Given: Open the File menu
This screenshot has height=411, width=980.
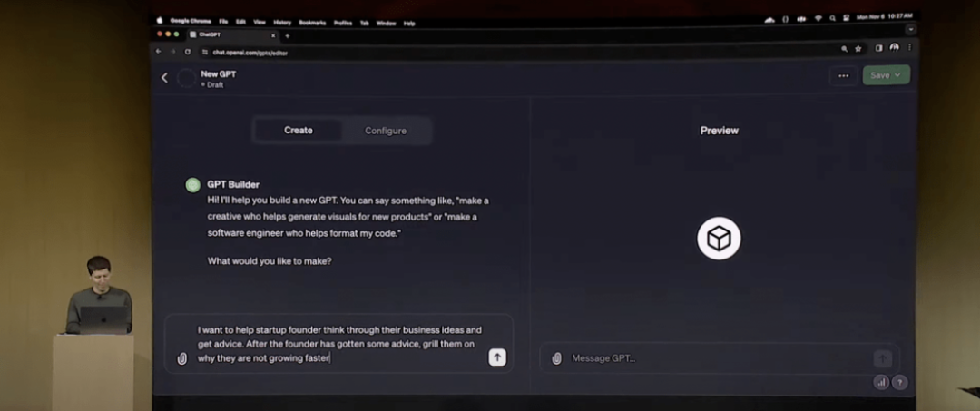Looking at the screenshot, I should click(x=223, y=22).
